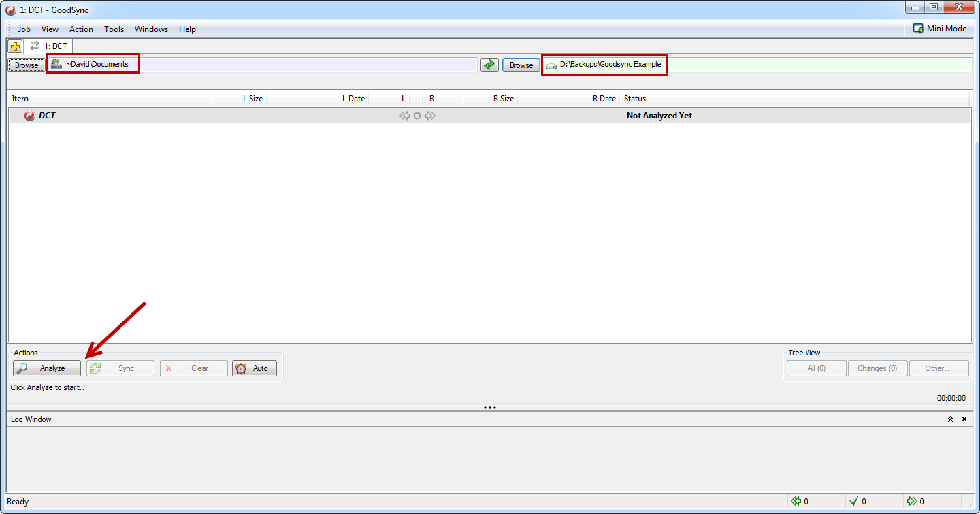Sort by the R Date column header

pyautogui.click(x=569, y=99)
